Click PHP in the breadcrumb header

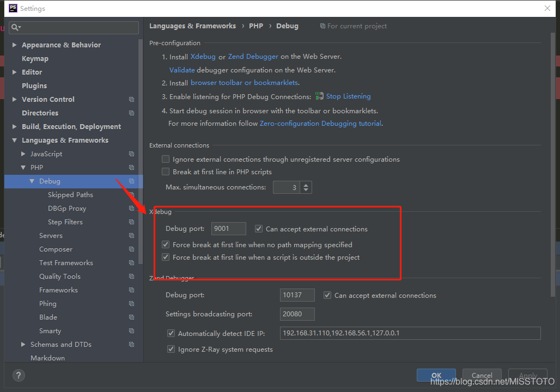(256, 26)
